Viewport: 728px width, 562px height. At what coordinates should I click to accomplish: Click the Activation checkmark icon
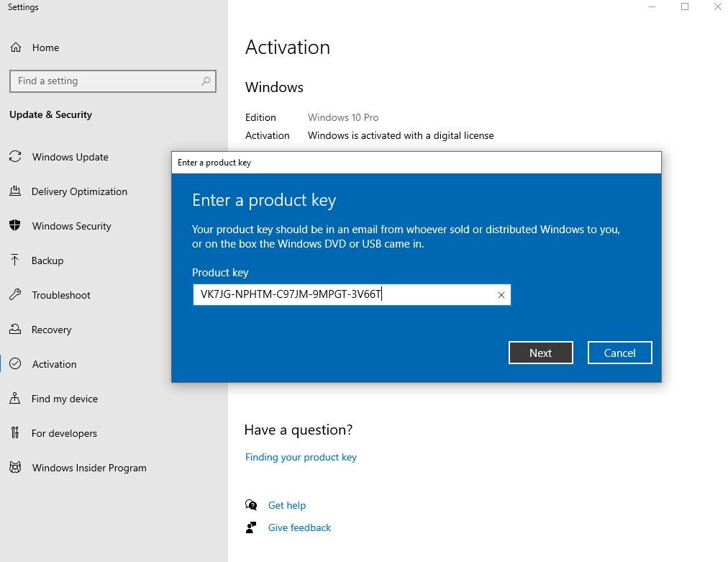tap(16, 364)
